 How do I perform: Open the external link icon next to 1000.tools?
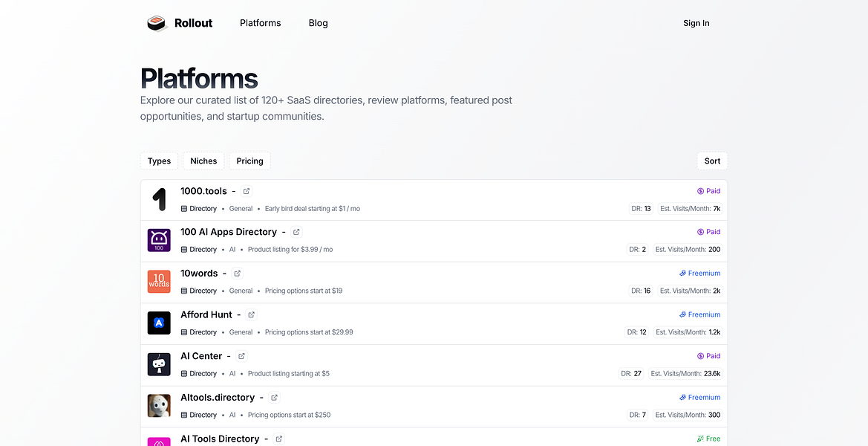tap(247, 191)
